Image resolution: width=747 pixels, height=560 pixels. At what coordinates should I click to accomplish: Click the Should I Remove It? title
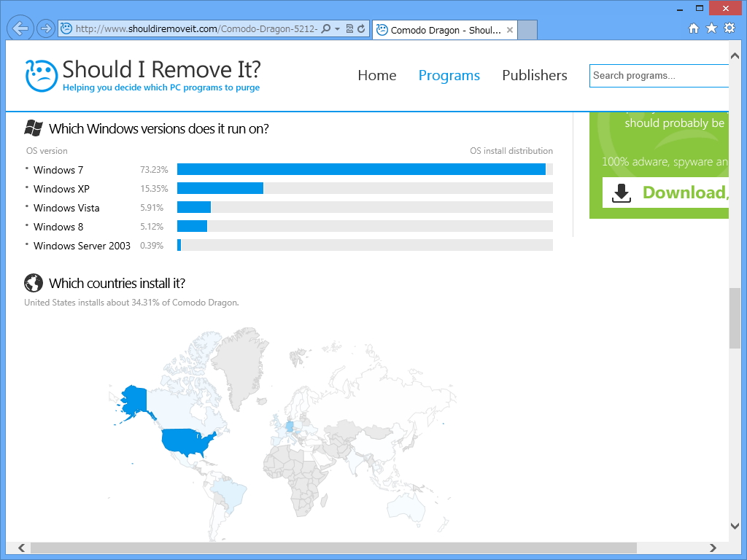pyautogui.click(x=161, y=69)
